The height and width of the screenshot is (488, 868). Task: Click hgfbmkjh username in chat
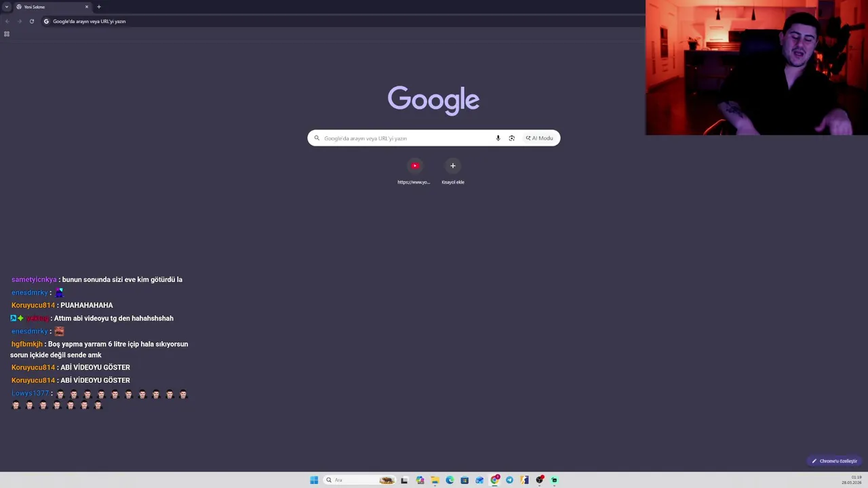pos(26,344)
